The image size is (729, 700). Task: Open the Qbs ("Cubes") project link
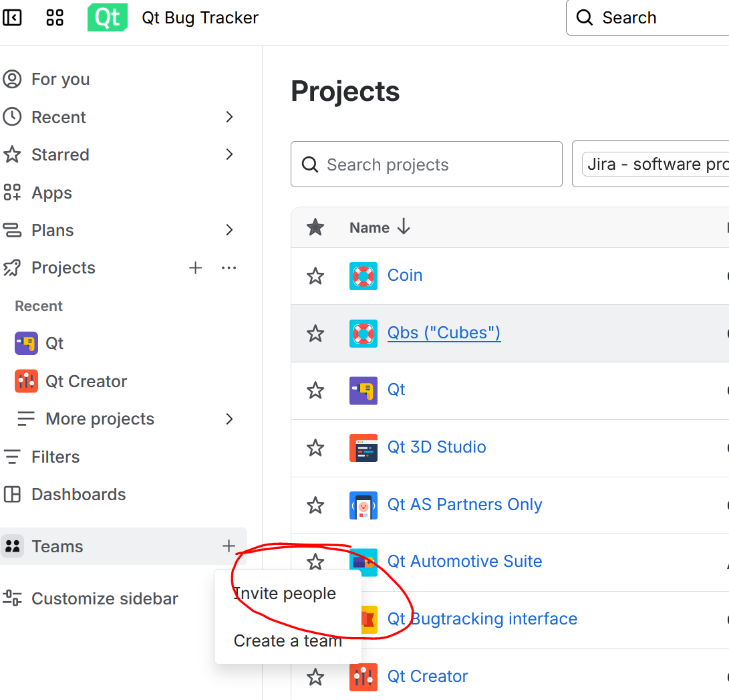point(444,333)
